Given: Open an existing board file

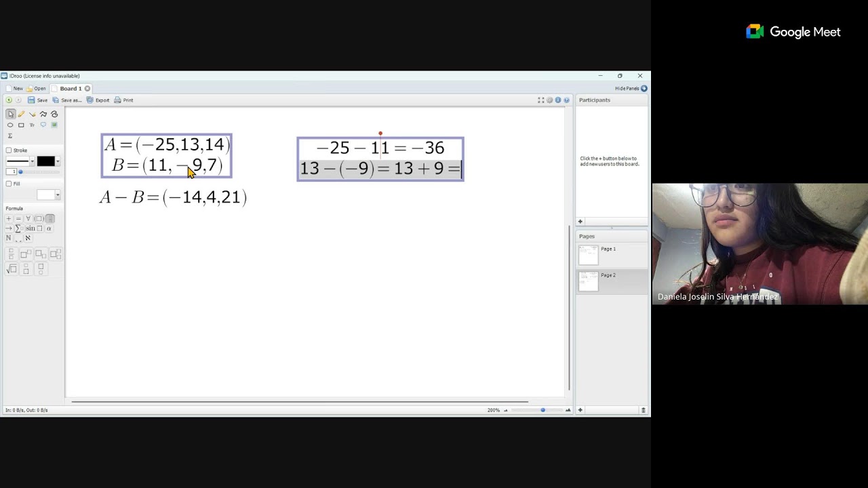Looking at the screenshot, I should click(37, 89).
